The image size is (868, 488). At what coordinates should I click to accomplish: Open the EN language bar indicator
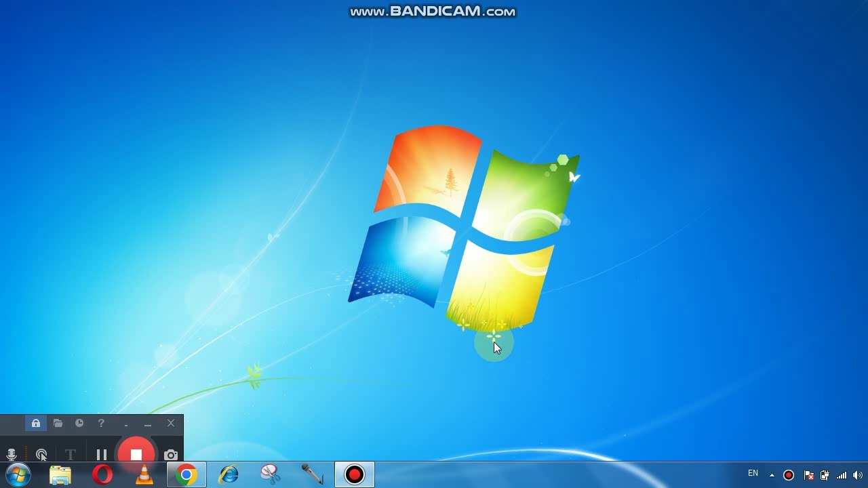pyautogui.click(x=753, y=474)
